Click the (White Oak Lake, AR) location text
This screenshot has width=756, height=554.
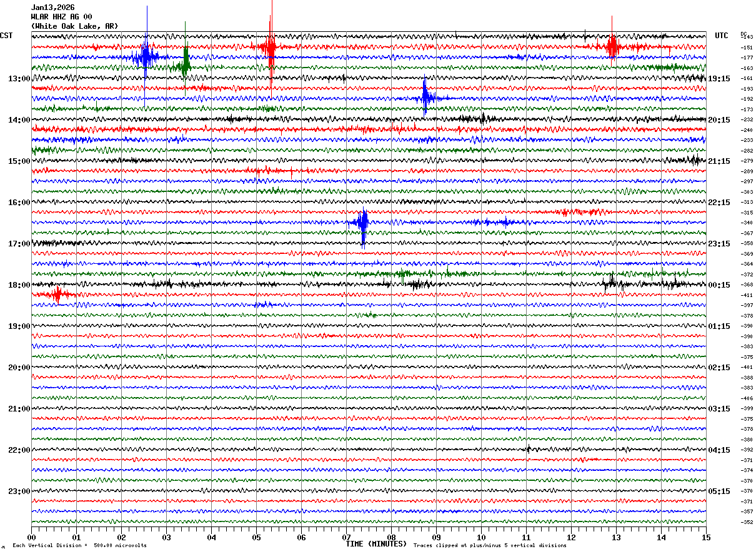coord(74,26)
